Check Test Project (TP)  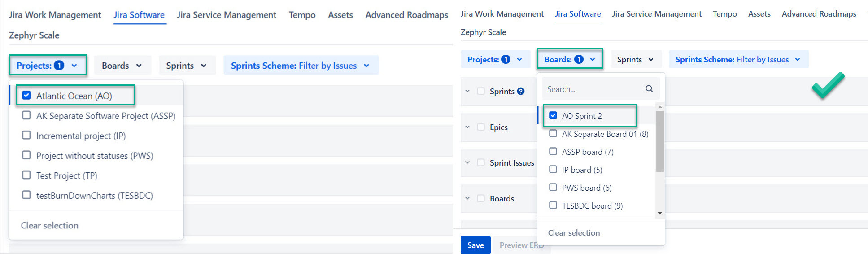click(26, 175)
